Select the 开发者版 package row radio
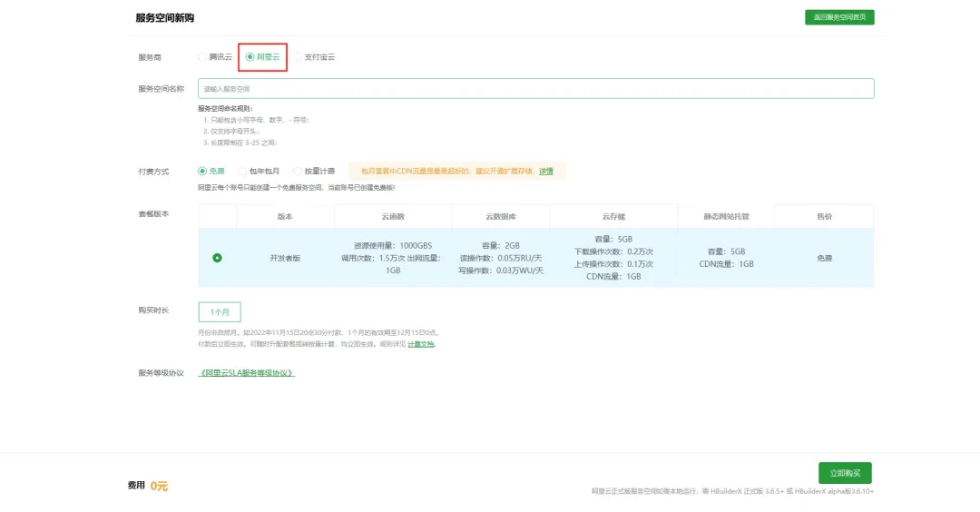The image size is (980, 512). coord(217,258)
